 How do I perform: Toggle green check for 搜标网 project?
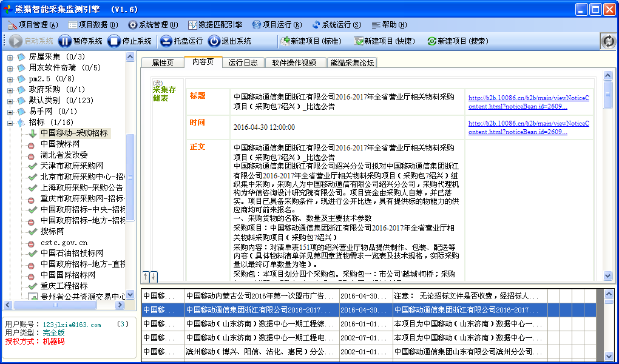(x=32, y=231)
